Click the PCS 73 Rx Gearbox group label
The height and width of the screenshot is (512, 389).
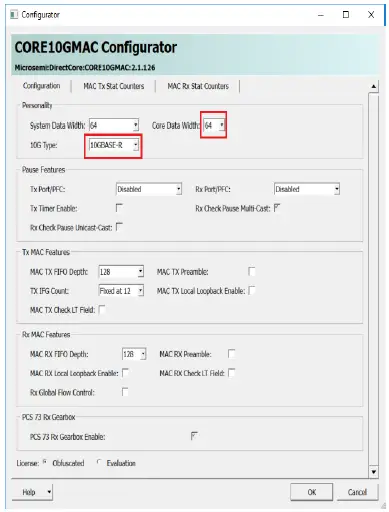[x=49, y=417]
